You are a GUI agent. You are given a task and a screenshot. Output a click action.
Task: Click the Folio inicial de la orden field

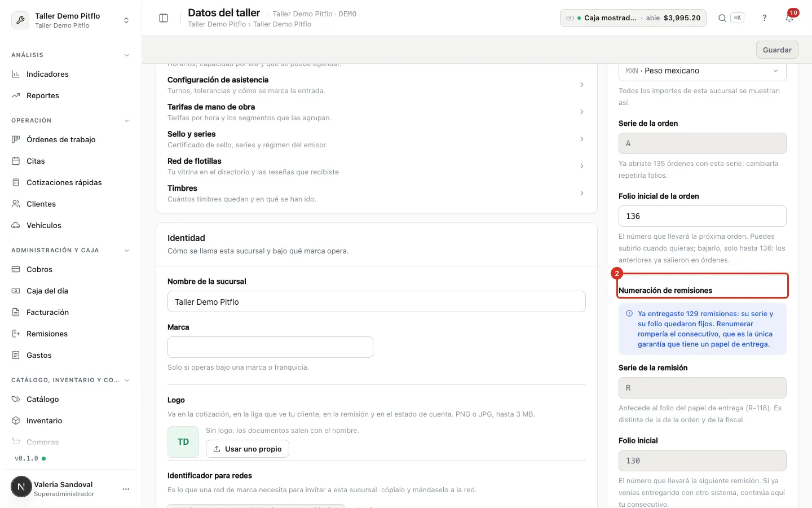point(702,216)
